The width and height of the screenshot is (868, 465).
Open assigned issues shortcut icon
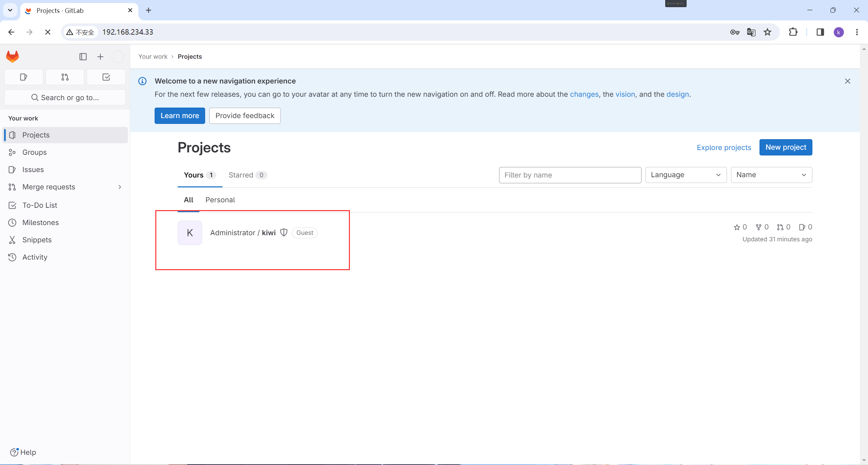(x=23, y=77)
